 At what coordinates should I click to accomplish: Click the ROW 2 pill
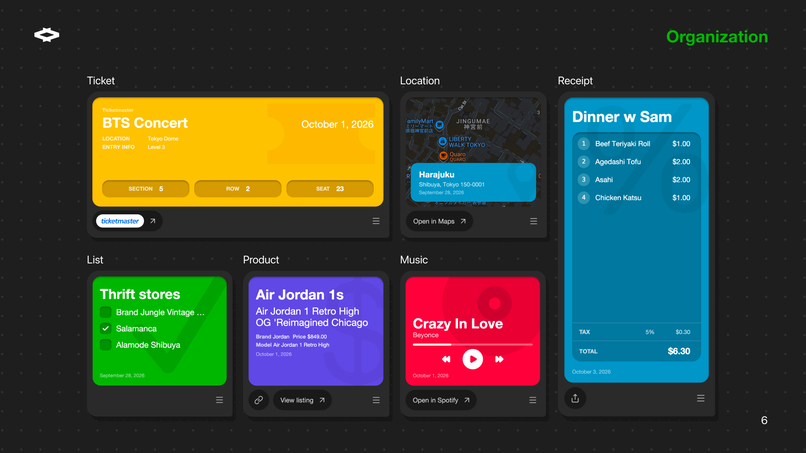(x=237, y=189)
